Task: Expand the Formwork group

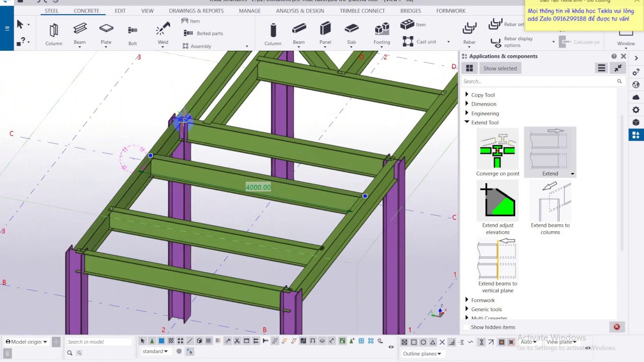Action: (x=467, y=300)
